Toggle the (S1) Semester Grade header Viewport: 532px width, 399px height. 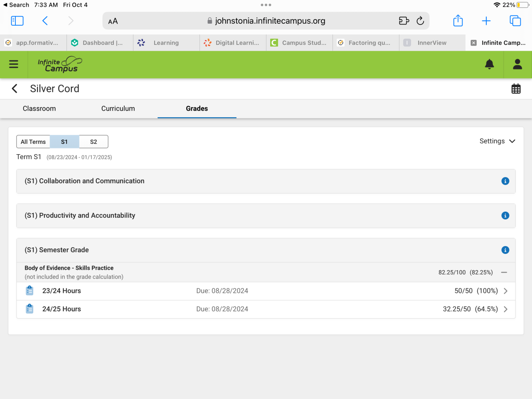tap(266, 250)
